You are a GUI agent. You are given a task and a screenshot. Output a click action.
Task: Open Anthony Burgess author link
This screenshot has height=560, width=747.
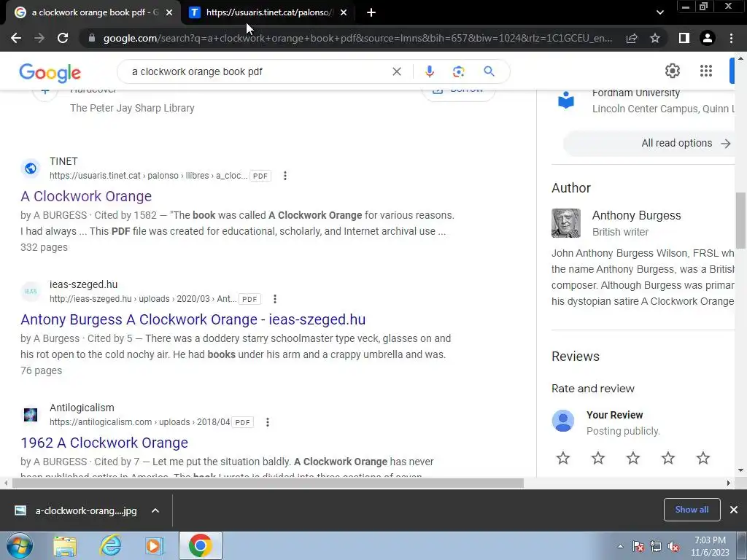pyautogui.click(x=636, y=215)
